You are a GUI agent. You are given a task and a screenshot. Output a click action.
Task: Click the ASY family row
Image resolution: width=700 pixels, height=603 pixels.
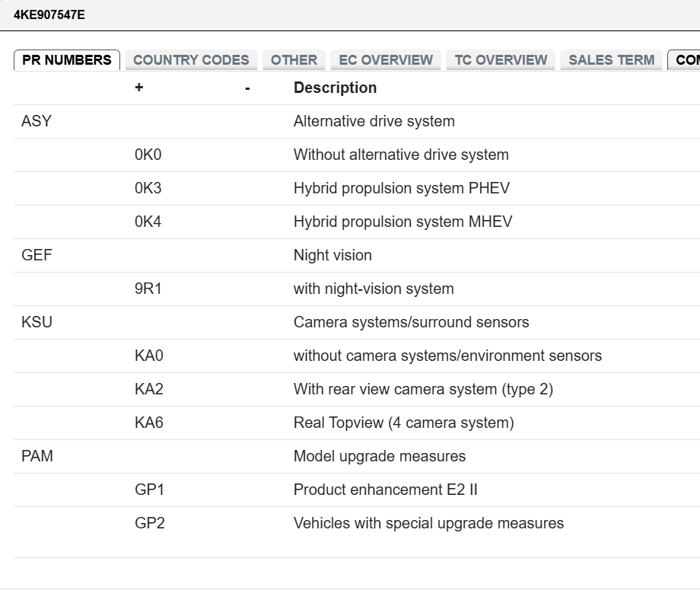point(357,122)
